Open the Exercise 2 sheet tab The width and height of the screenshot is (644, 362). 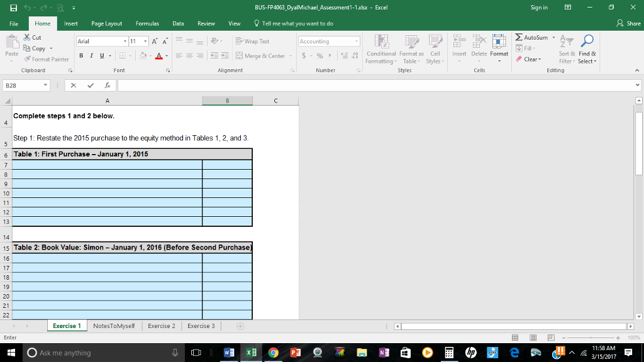click(x=162, y=326)
